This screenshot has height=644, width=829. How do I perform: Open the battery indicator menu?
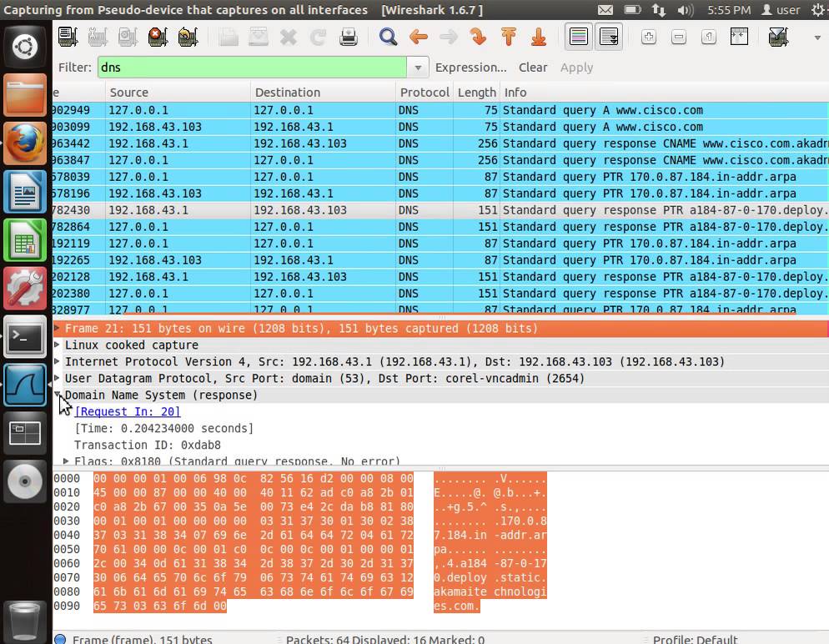coord(632,10)
